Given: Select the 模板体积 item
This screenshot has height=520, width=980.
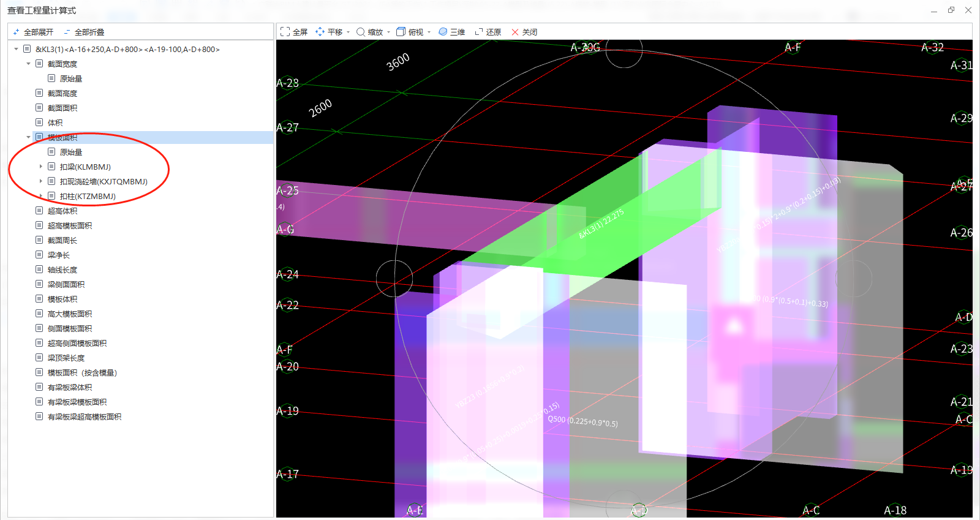Looking at the screenshot, I should (x=62, y=299).
